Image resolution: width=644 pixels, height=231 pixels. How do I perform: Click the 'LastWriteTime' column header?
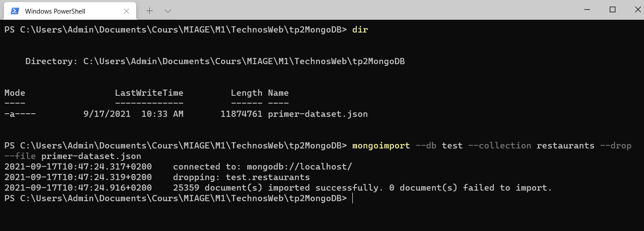(x=149, y=93)
